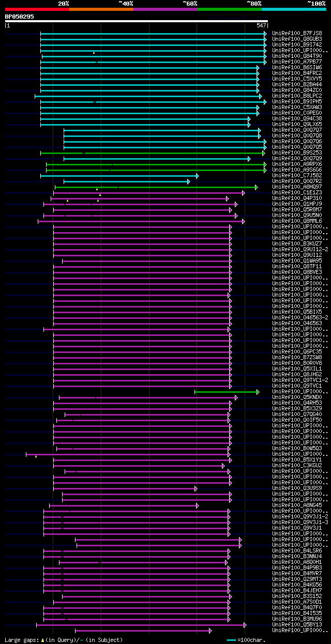
Task: Click the red 20% identity legend segment
Action: tap(37, 9)
